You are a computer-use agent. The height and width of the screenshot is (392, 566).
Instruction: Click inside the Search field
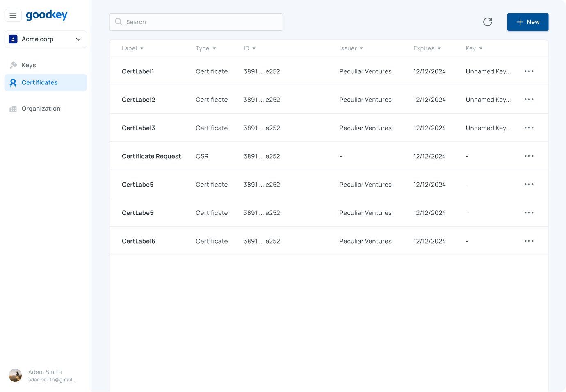[x=196, y=22]
